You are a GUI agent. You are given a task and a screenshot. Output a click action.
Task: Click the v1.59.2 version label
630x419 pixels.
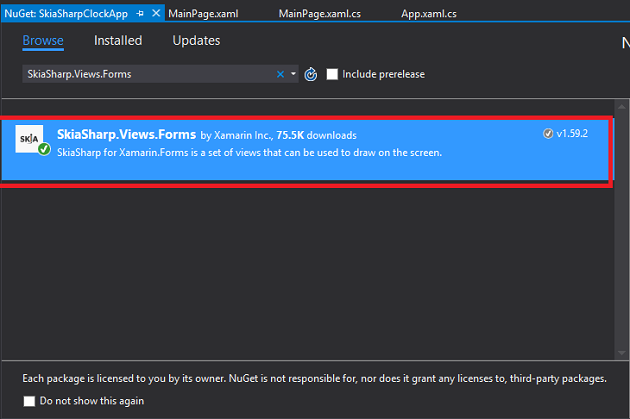(x=572, y=133)
